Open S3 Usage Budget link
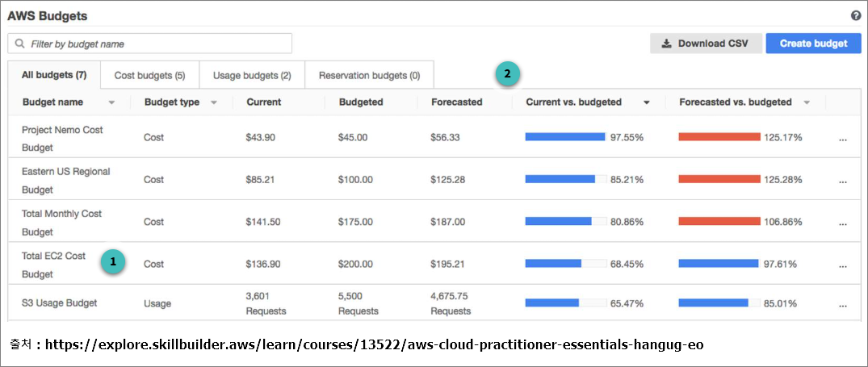Viewport: 868px width, 367px height. [59, 303]
